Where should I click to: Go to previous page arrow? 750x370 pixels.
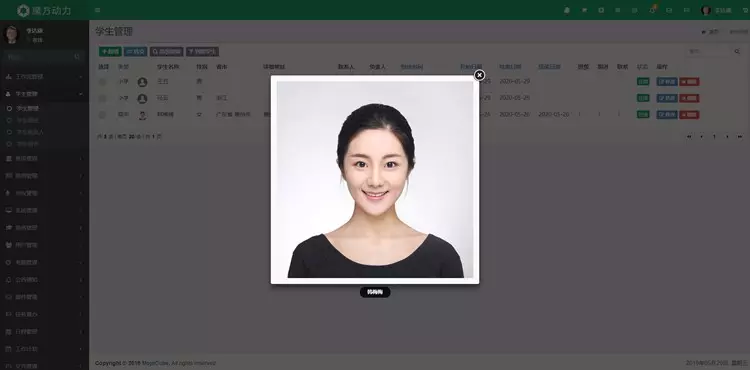point(701,137)
